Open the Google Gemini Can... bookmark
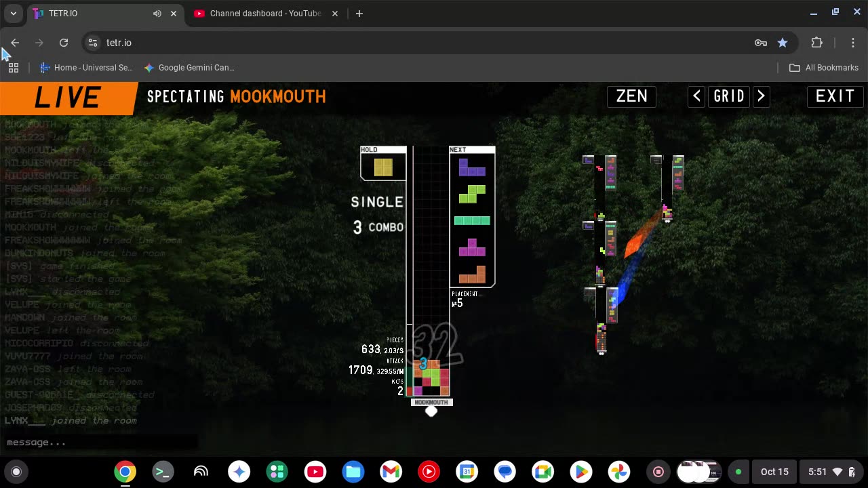 tap(189, 68)
